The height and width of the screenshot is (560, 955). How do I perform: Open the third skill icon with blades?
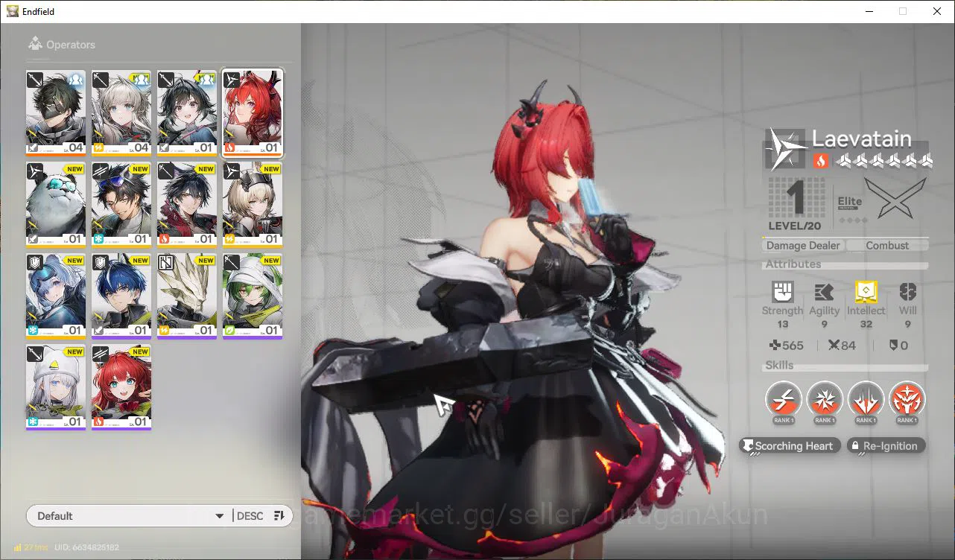(x=866, y=400)
